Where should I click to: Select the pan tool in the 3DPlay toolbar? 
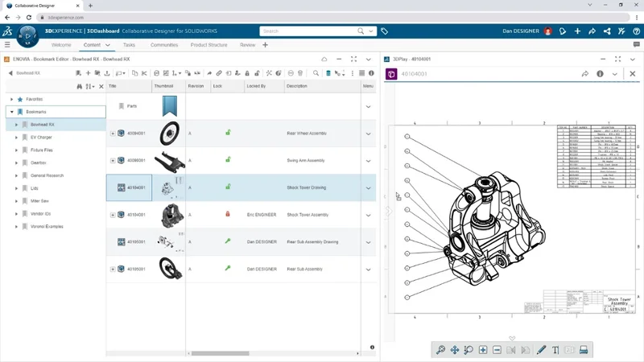coord(455,350)
